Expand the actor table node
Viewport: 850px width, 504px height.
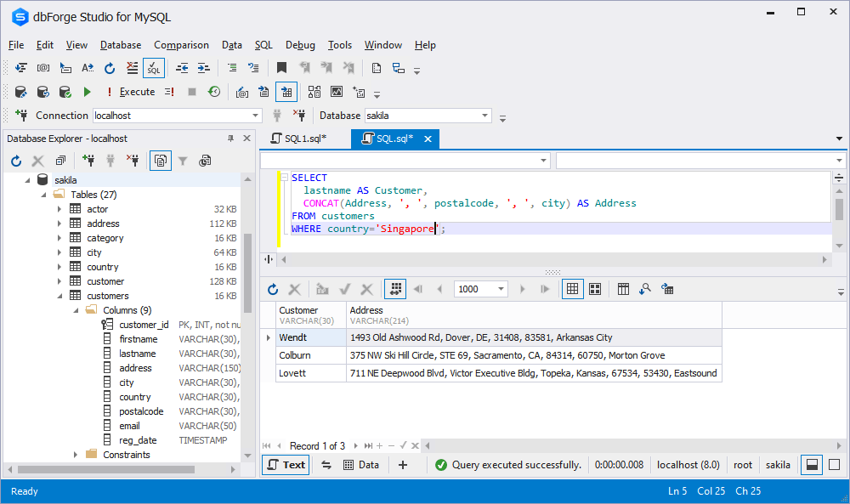59,209
